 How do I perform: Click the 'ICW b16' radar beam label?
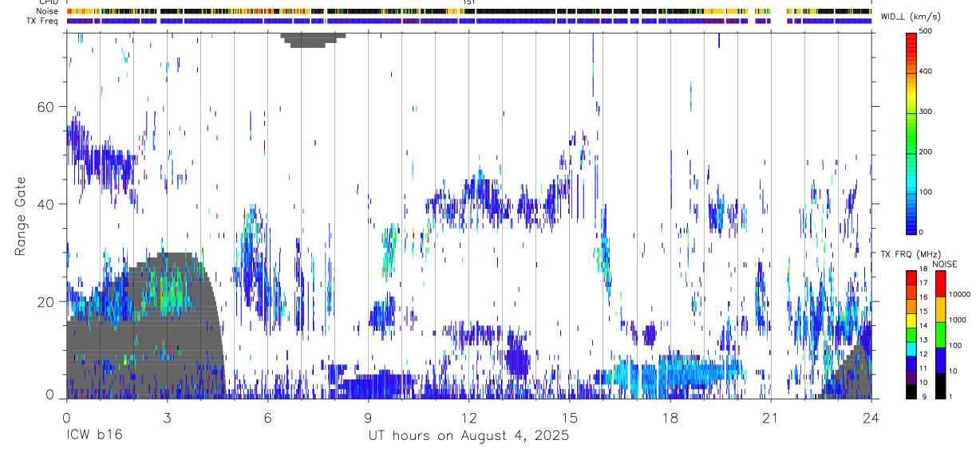click(x=94, y=436)
